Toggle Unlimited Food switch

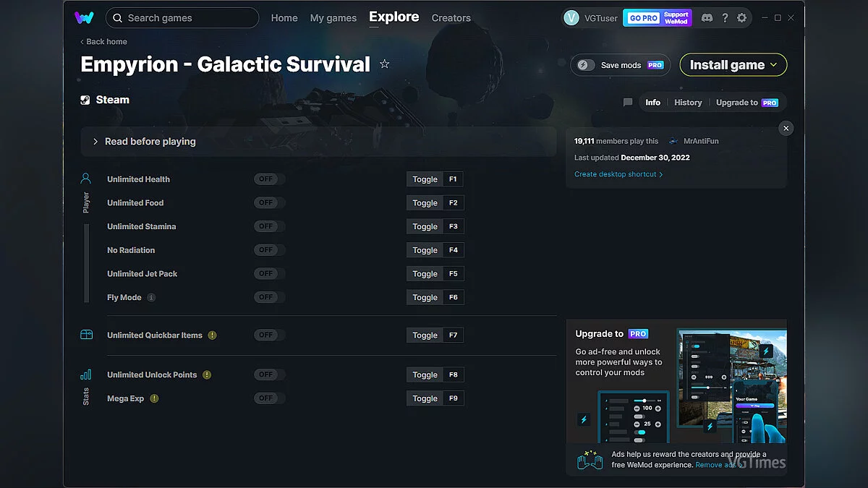(269, 203)
